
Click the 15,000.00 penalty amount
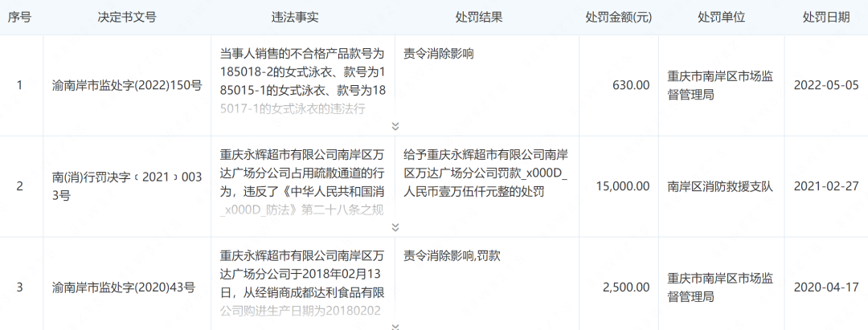623,186
